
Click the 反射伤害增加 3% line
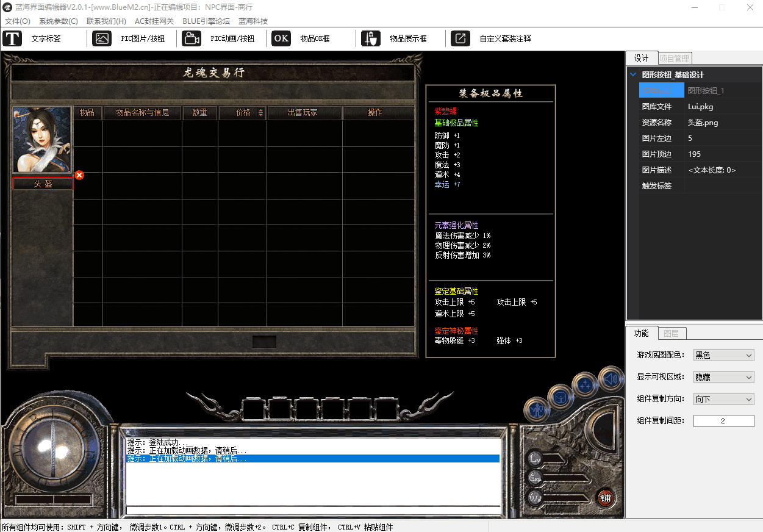click(462, 255)
